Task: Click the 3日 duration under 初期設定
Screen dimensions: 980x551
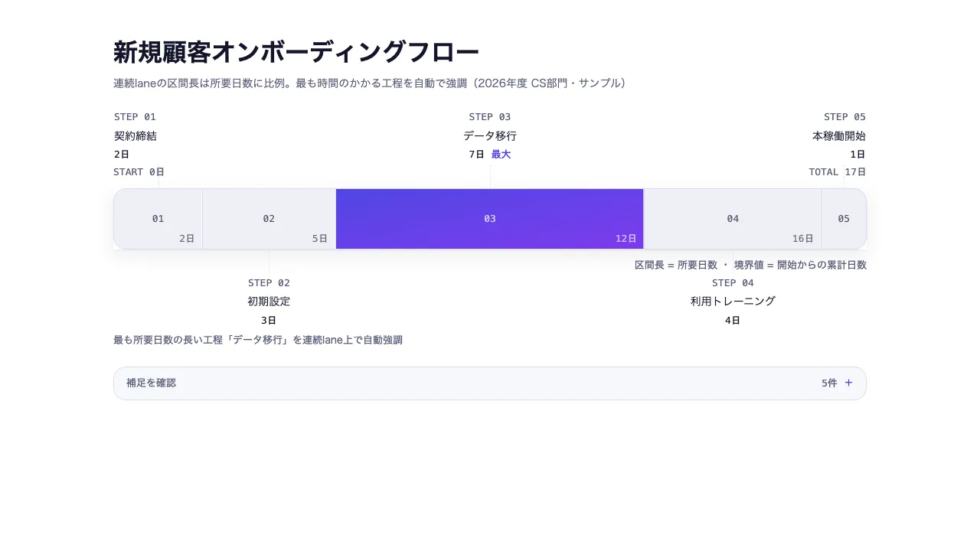Action: tap(269, 321)
